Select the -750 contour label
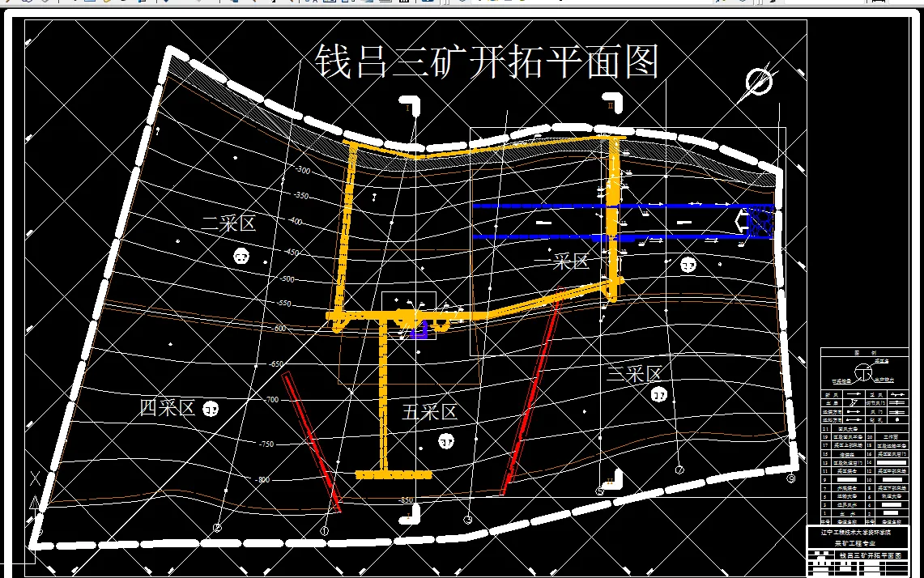The width and height of the screenshot is (924, 578). (266, 444)
